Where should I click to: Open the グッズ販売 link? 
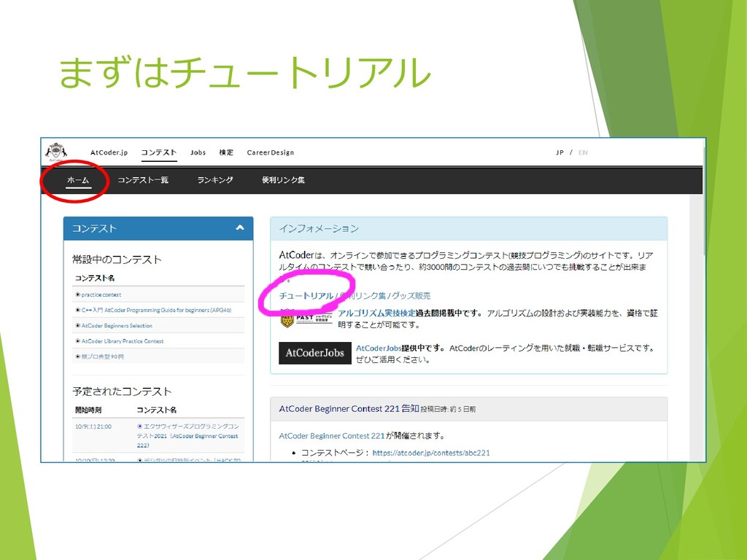coord(411,296)
